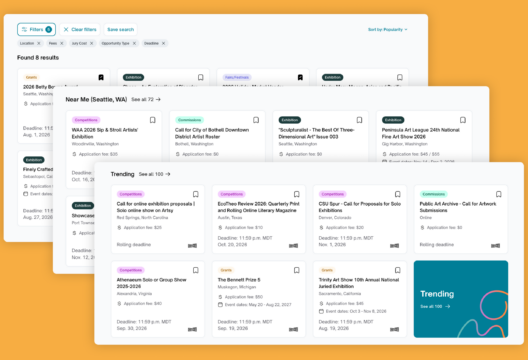The image size is (528, 360).
Task: Remove the Deadline filter chip
Action: pos(163,43)
